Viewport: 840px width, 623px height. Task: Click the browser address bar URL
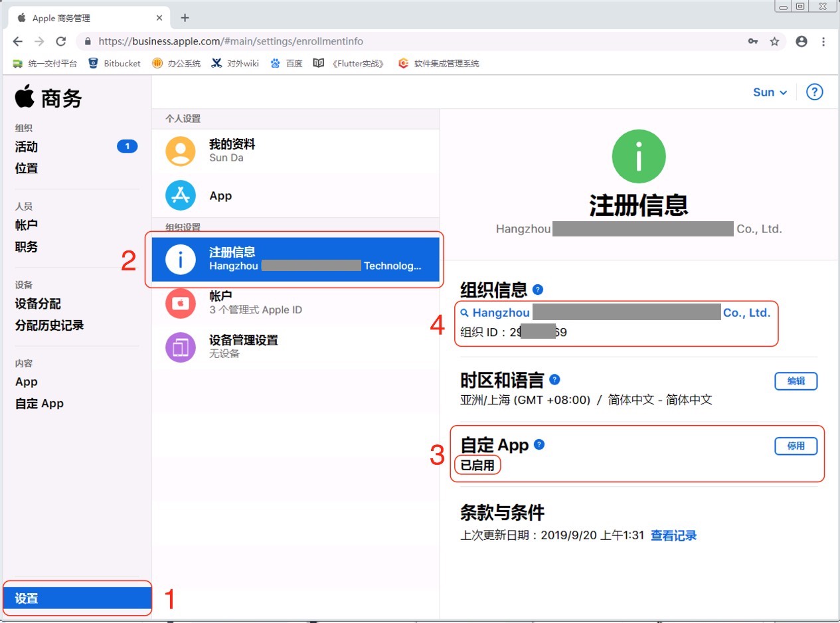(x=230, y=41)
